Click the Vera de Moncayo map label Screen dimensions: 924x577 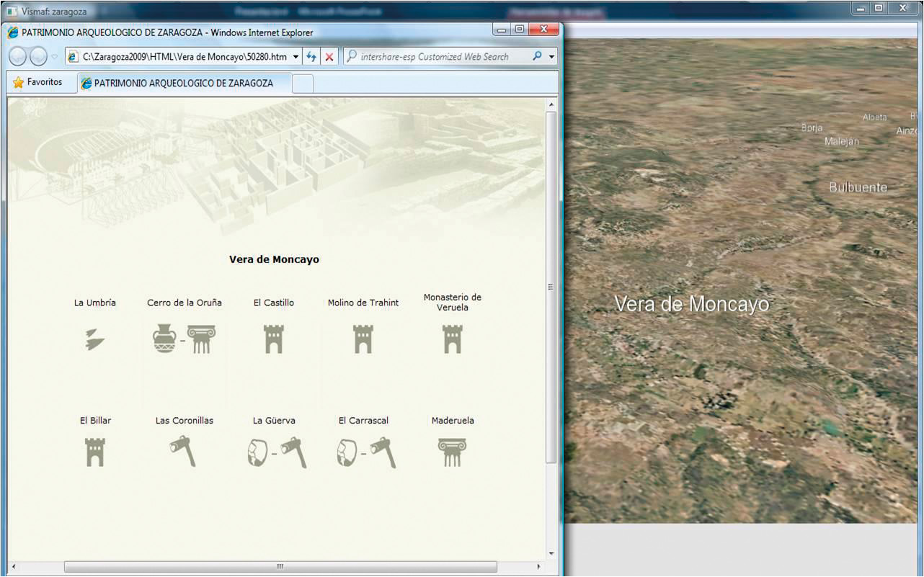(x=692, y=304)
